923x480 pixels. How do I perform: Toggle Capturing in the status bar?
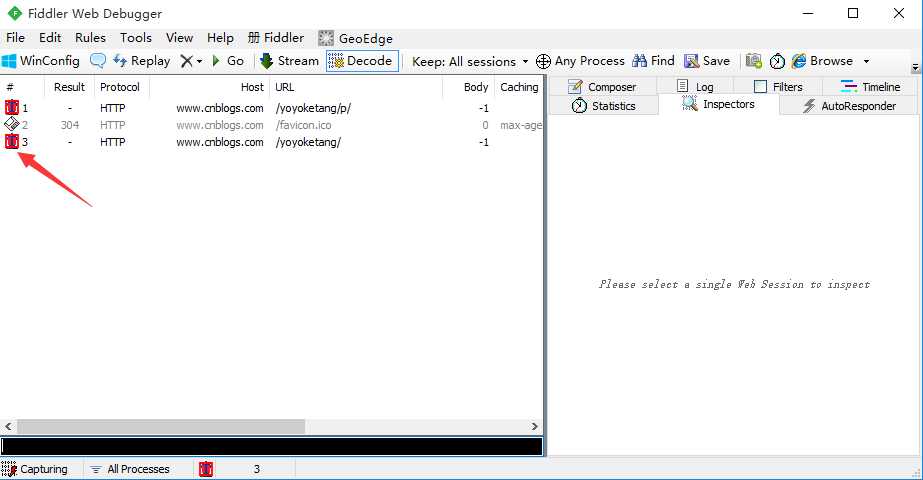[x=35, y=469]
